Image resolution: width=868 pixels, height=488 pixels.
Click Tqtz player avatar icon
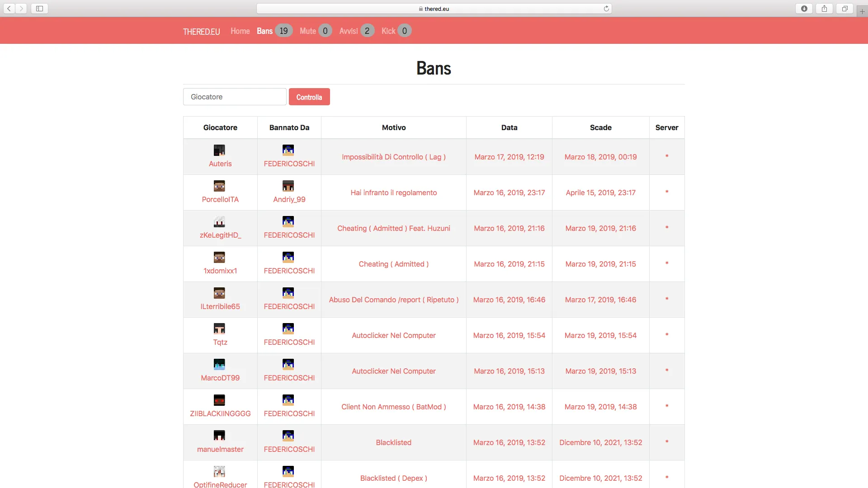219,328
